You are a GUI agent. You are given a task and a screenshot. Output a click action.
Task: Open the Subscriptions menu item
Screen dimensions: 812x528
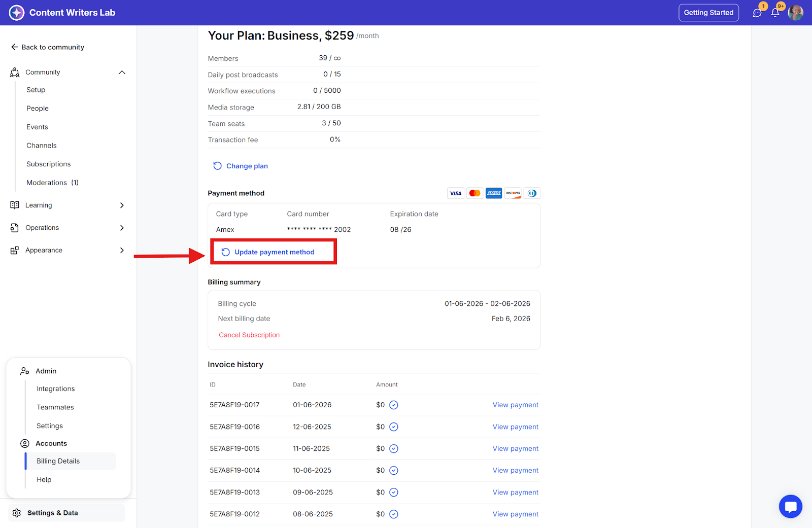49,164
